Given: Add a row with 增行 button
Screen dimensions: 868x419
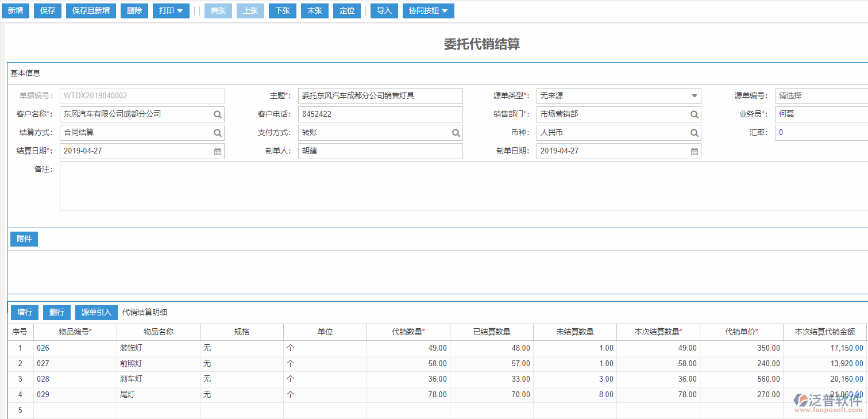Looking at the screenshot, I should (x=25, y=313).
